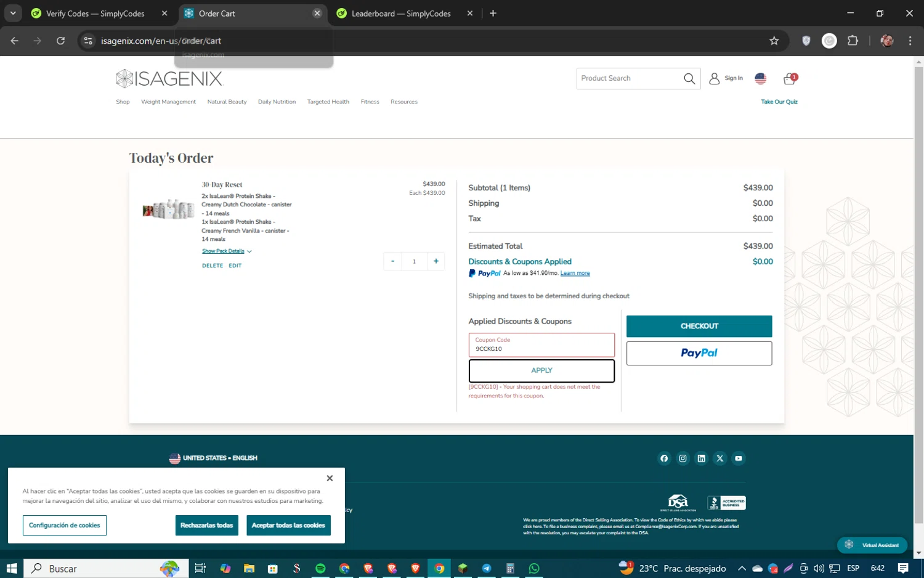Increase item quantity with plus

click(x=436, y=261)
